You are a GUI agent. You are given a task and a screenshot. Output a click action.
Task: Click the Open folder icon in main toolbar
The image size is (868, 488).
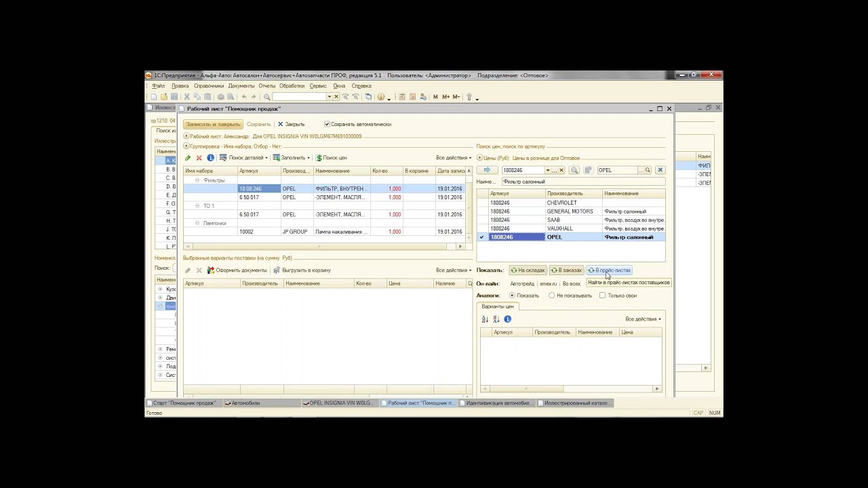[164, 97]
